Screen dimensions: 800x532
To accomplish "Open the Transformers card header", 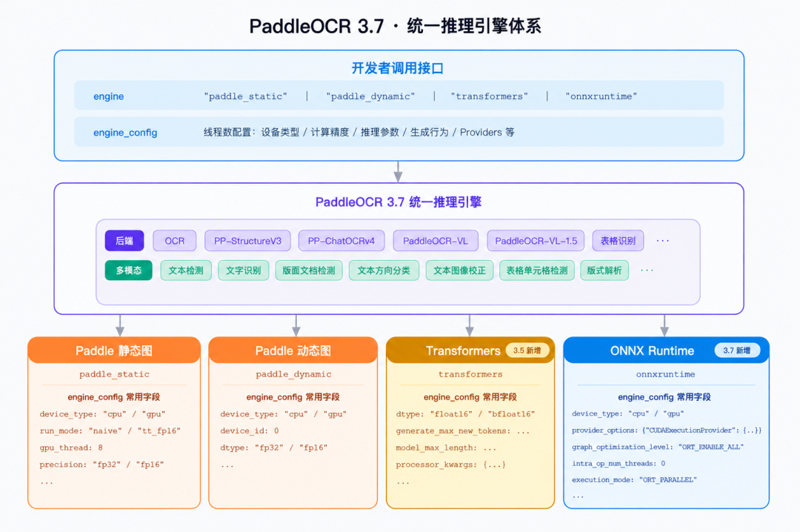I will (x=470, y=350).
